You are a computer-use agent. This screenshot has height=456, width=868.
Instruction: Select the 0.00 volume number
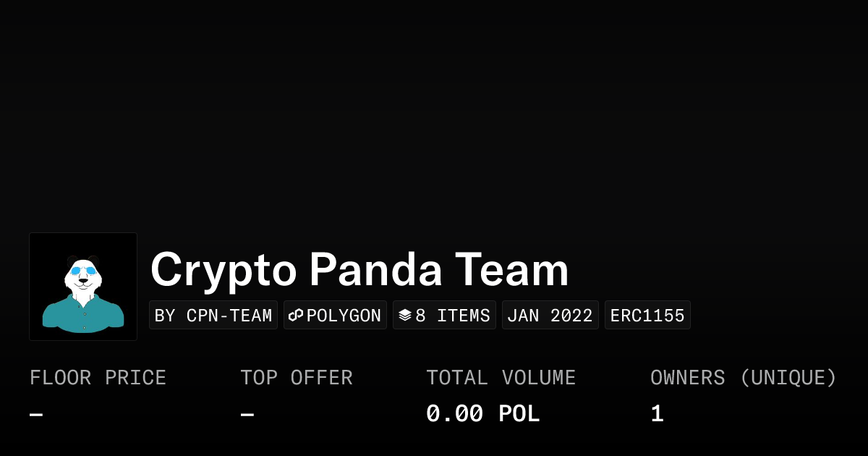[454, 414]
